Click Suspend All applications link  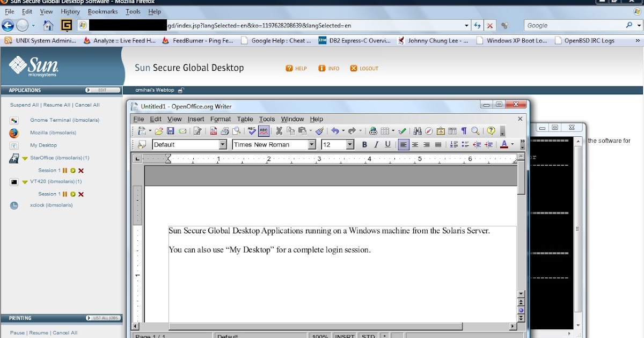click(24, 105)
